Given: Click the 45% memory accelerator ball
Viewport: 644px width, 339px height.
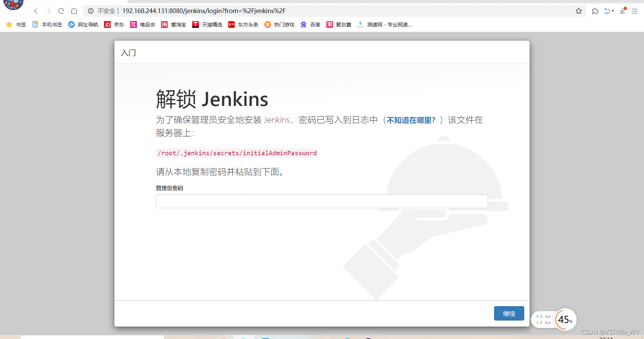Looking at the screenshot, I should click(566, 319).
